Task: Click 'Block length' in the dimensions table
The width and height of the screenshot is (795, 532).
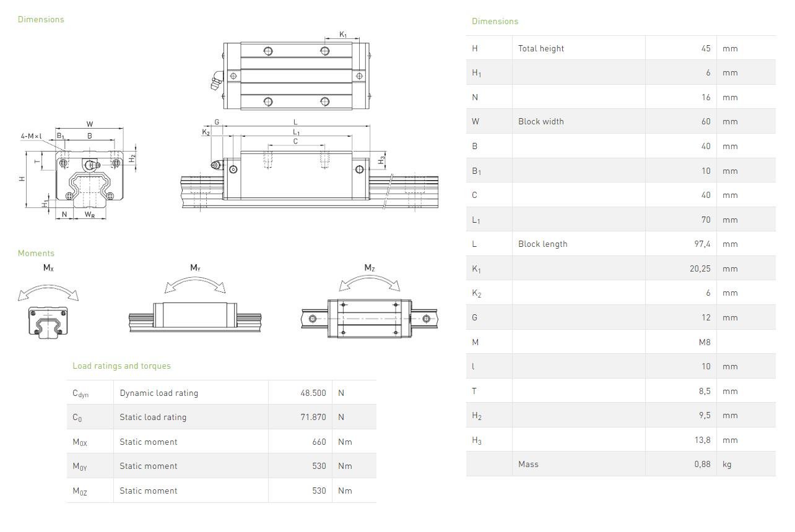Action: (543, 244)
